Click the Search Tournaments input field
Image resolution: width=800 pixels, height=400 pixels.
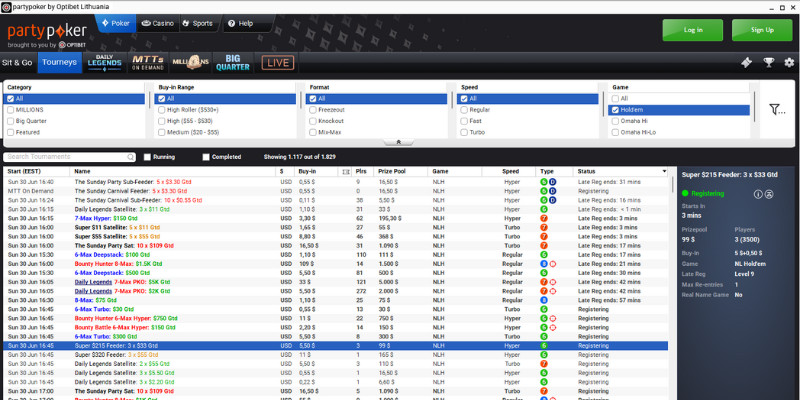tap(70, 157)
